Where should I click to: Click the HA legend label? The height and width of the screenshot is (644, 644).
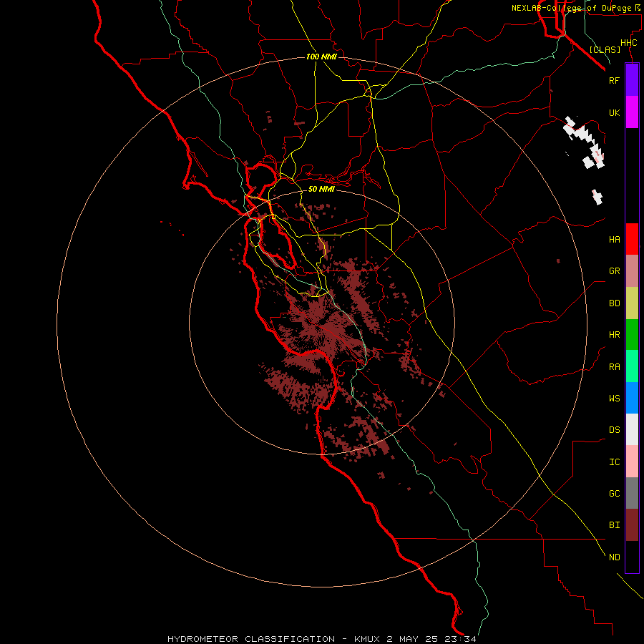click(x=614, y=239)
